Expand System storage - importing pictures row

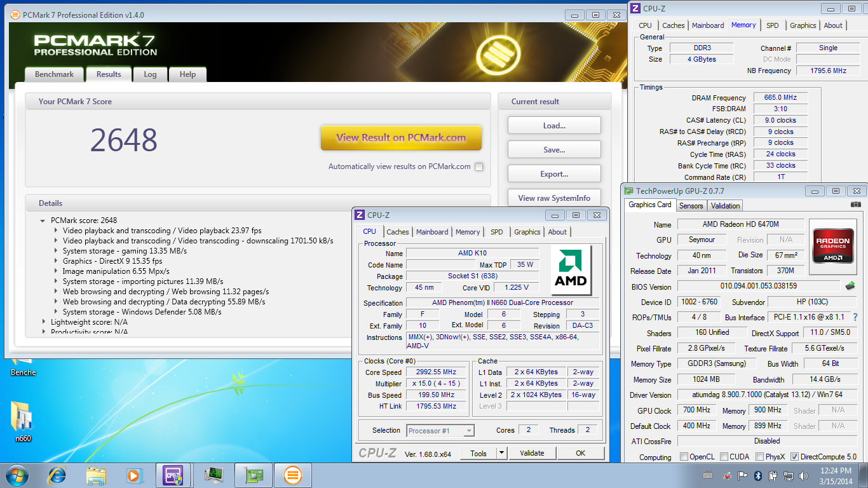coord(55,281)
